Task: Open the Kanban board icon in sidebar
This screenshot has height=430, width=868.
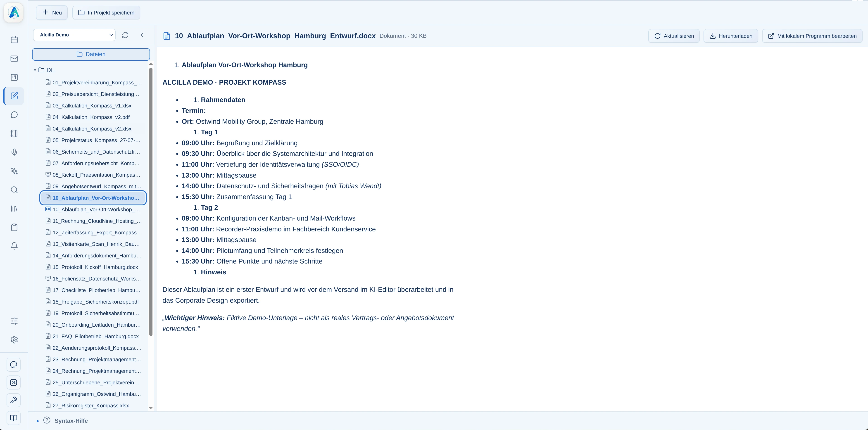Action: click(x=14, y=78)
